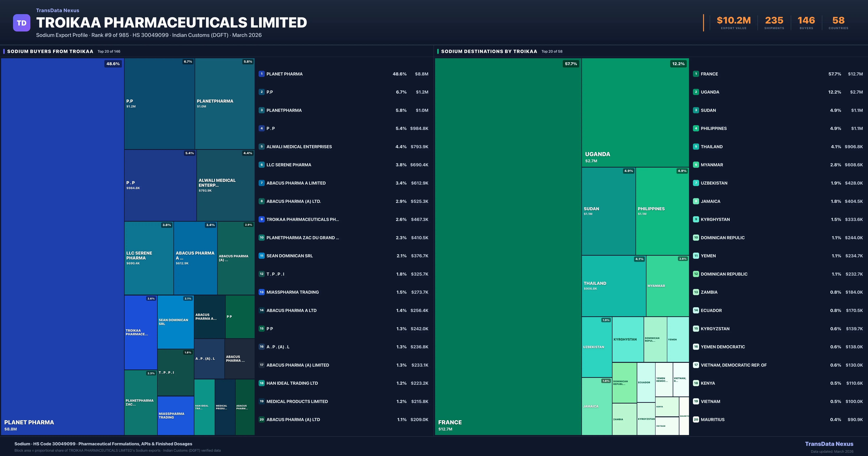Click the TransDataNexus footer brand link
Screen dimensions: 868x456
[x=829, y=444]
